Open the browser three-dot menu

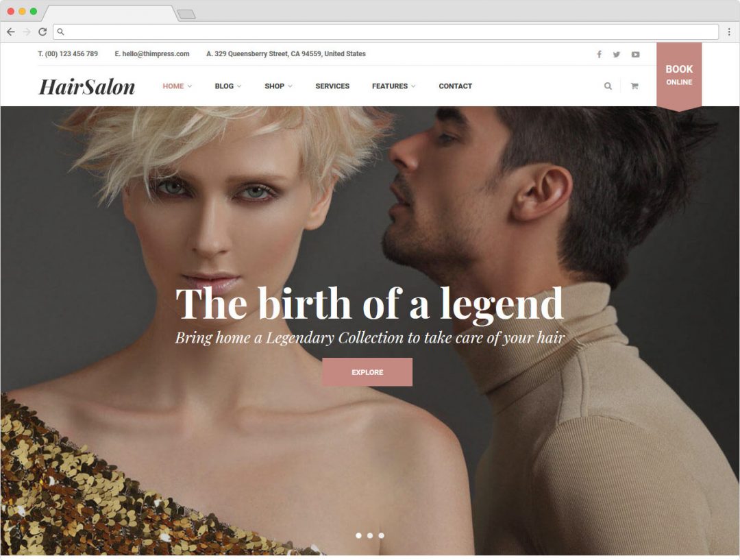pos(729,32)
